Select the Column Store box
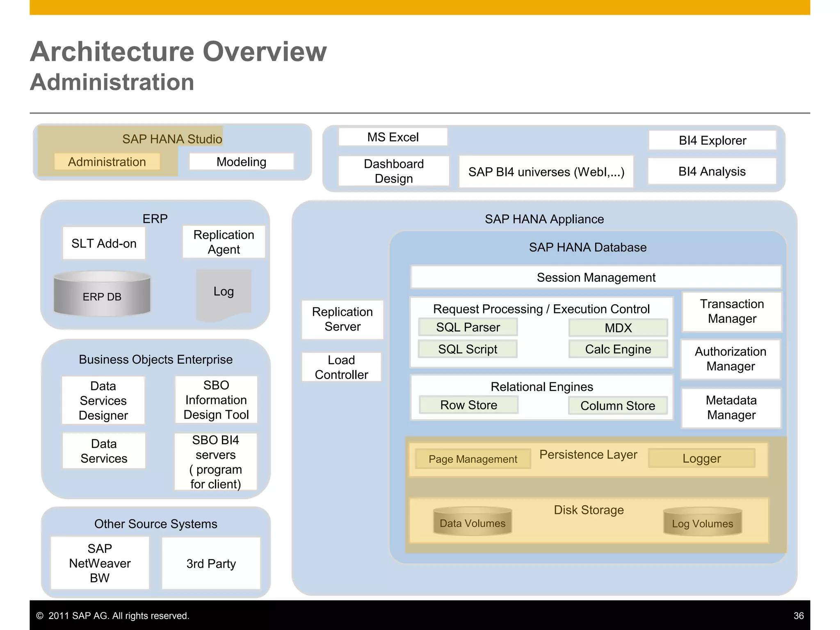This screenshot has width=840, height=630. coord(618,406)
